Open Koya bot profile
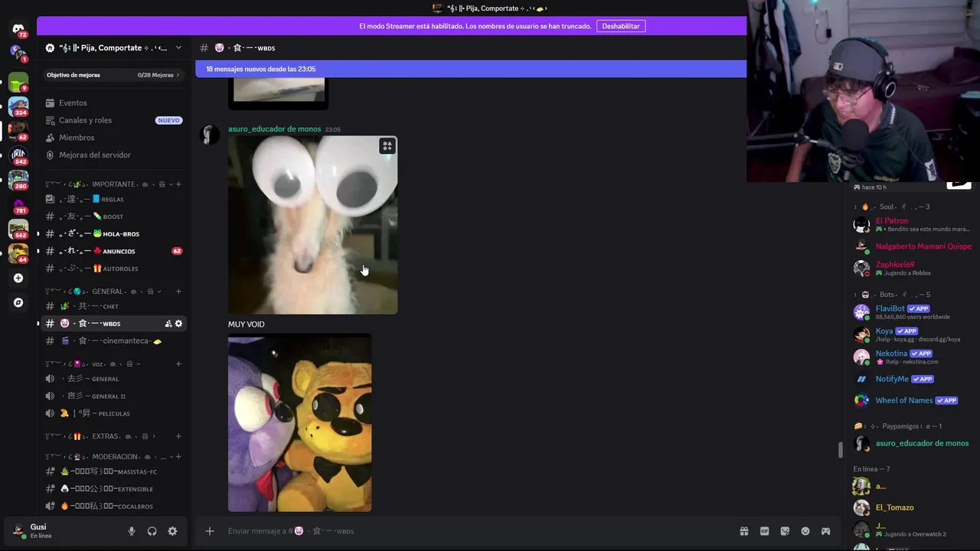The width and height of the screenshot is (980, 551). pyautogui.click(x=913, y=334)
